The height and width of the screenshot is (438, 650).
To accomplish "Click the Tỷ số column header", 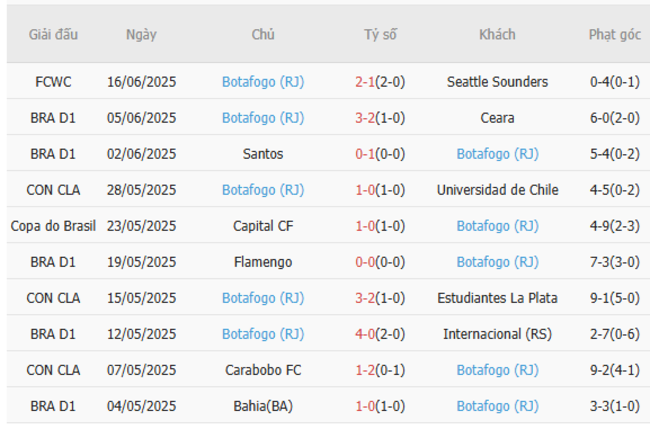I will coord(379,34).
